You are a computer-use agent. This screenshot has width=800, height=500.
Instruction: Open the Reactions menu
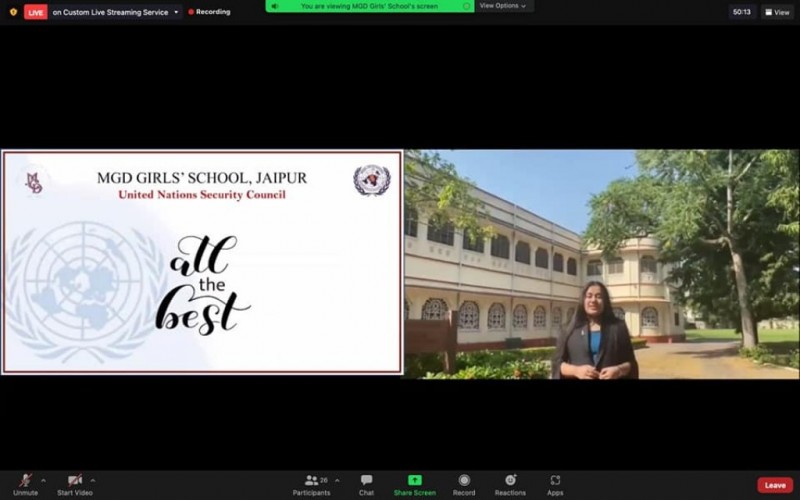click(x=510, y=485)
